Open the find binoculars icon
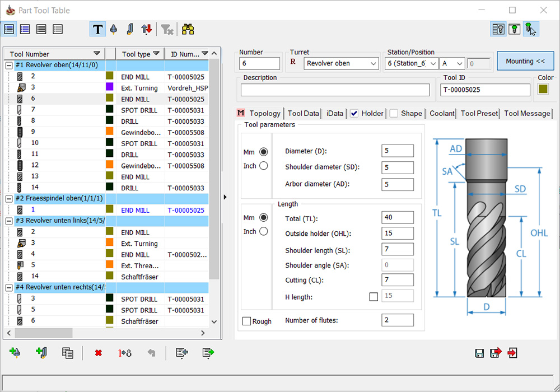560x392 pixels. [188, 29]
